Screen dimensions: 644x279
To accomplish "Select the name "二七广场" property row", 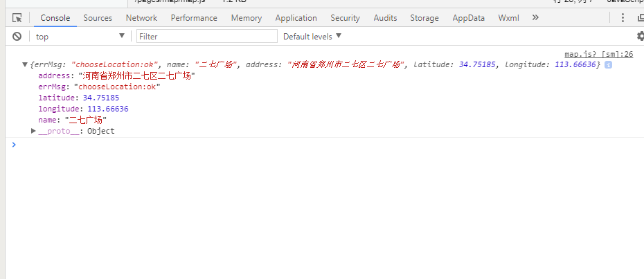I will (73, 120).
